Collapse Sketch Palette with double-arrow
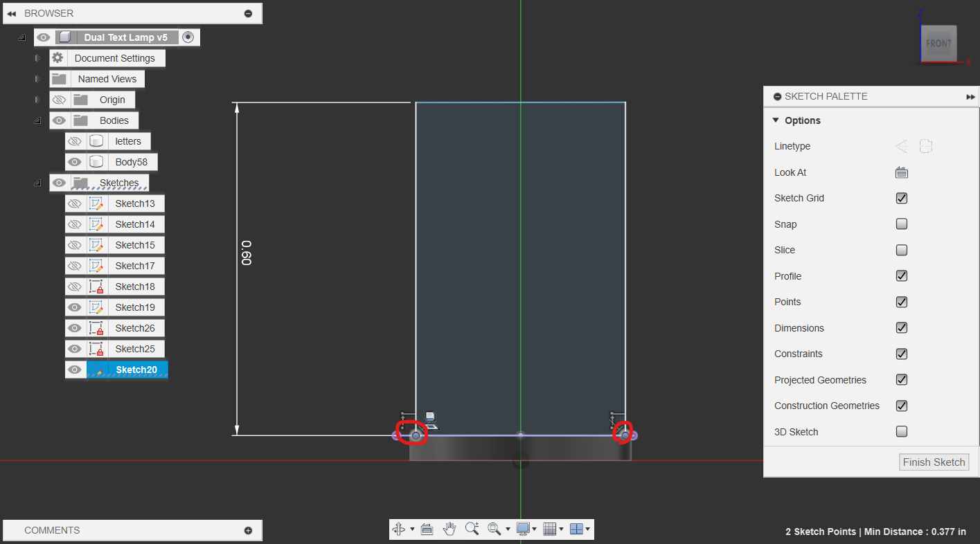980x544 pixels. pos(970,97)
